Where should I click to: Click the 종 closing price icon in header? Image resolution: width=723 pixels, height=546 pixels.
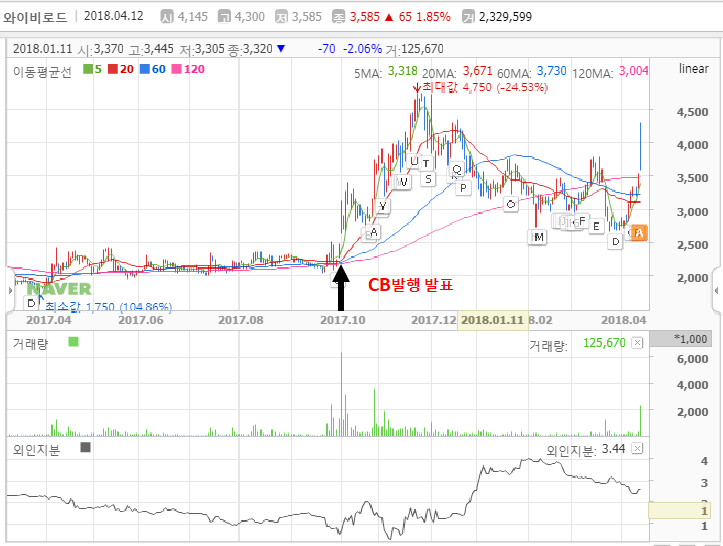tap(339, 17)
